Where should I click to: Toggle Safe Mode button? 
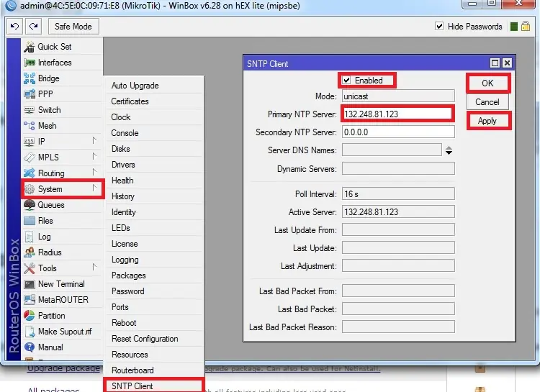coord(73,27)
